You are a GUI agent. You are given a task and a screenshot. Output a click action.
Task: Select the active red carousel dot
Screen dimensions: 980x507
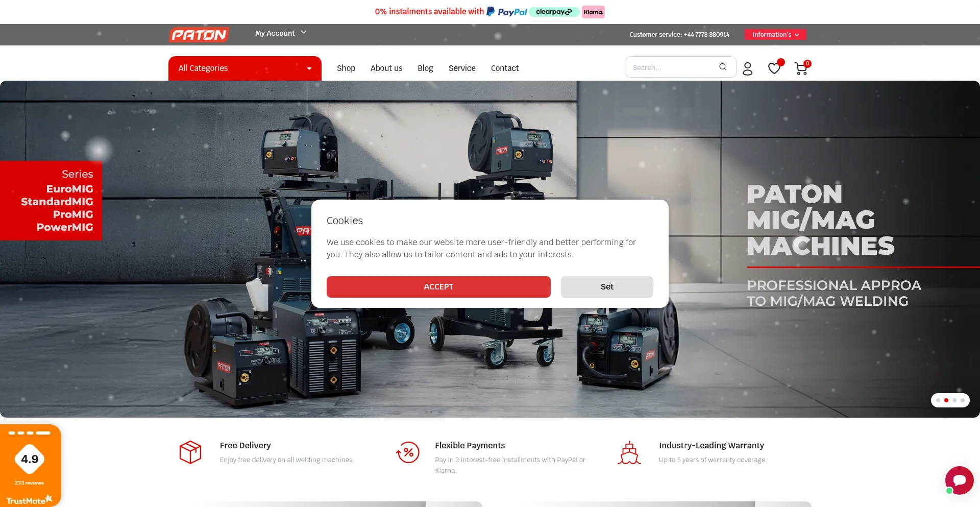[x=946, y=400]
